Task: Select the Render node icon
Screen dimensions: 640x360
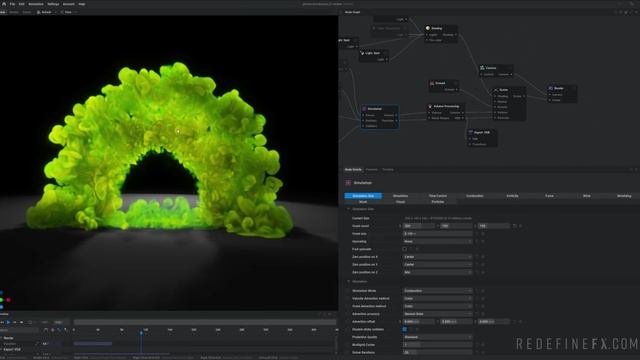Action: [x=551, y=88]
